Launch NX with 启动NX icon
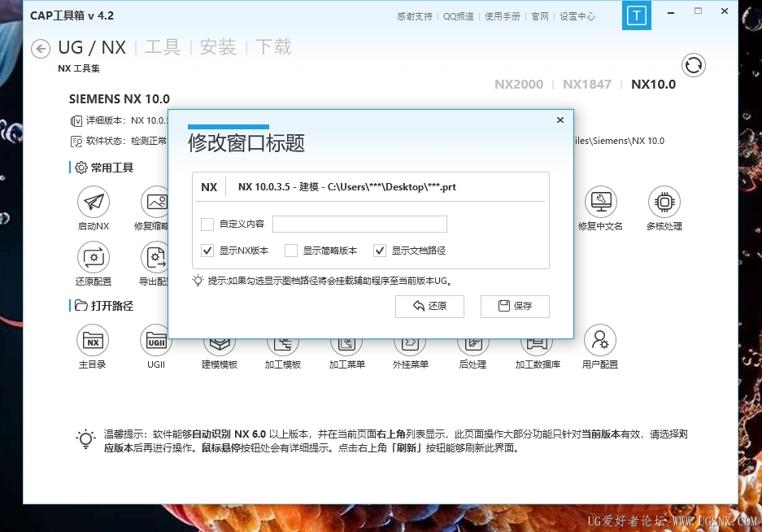This screenshot has width=762, height=532. tap(94, 202)
